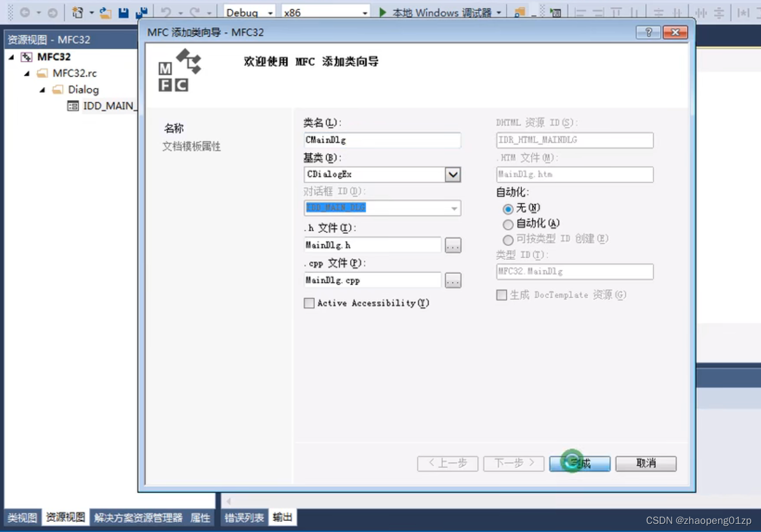This screenshot has width=761, height=532.
Task: Open the debugger target dropdown arrow
Action: pyautogui.click(x=498, y=12)
